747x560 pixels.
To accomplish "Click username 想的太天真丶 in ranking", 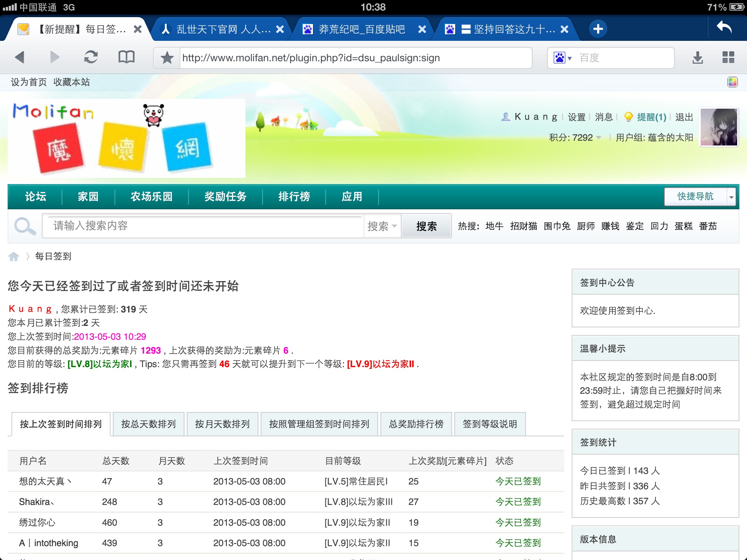I will tap(46, 481).
